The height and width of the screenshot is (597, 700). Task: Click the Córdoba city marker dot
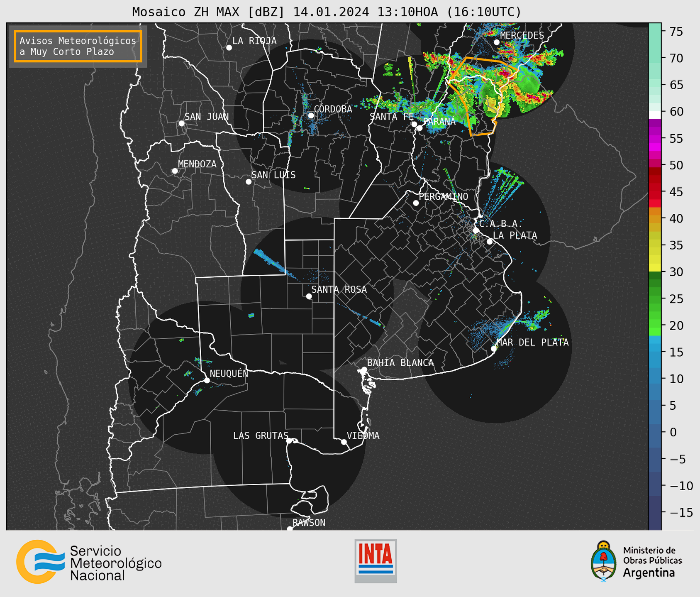click(311, 115)
